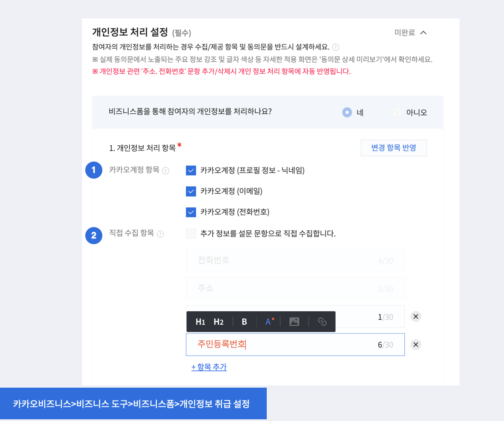
Task: Insert an image via toolbar icon
Action: click(294, 322)
